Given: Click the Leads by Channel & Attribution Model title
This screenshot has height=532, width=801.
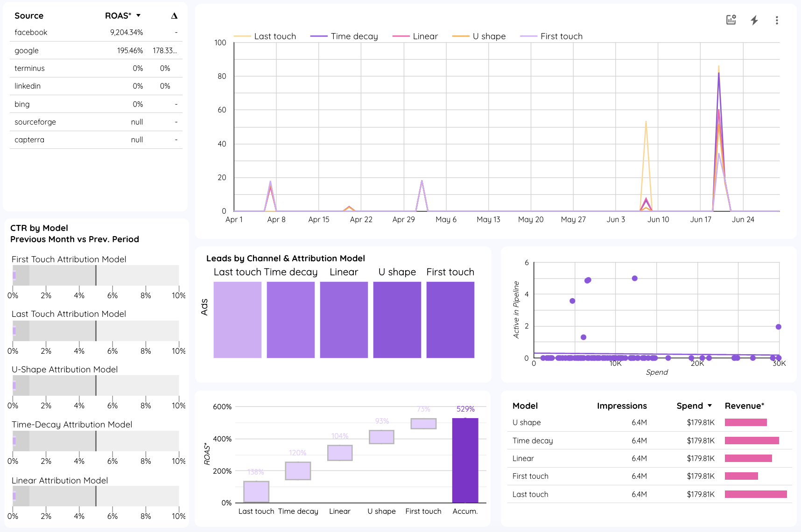Looking at the screenshot, I should 285,258.
